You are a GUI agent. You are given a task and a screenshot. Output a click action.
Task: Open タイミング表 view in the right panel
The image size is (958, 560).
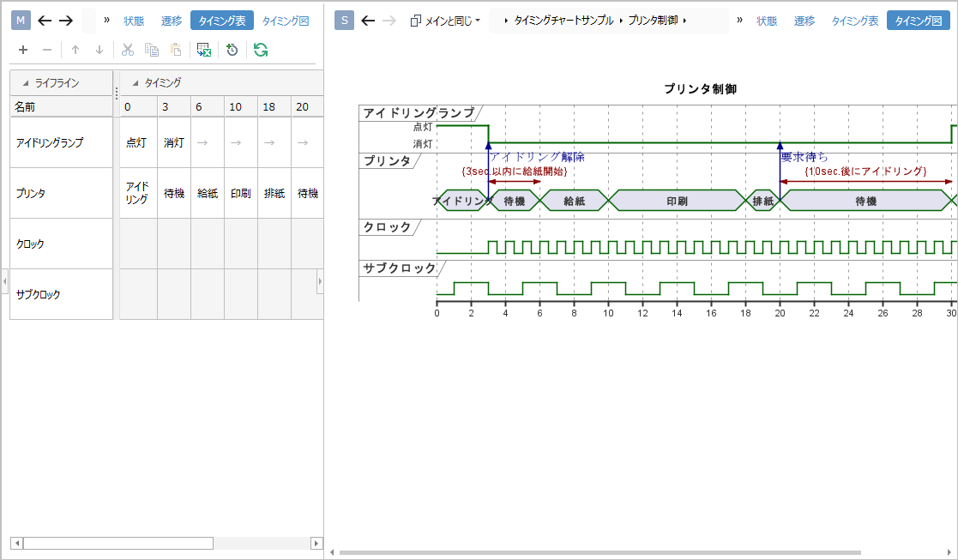[853, 20]
